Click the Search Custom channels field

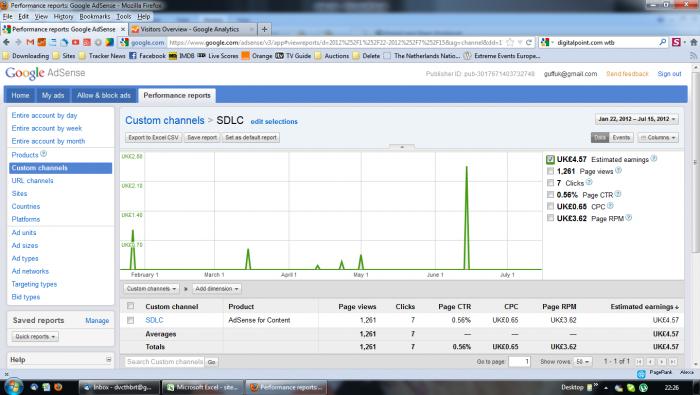click(x=164, y=362)
